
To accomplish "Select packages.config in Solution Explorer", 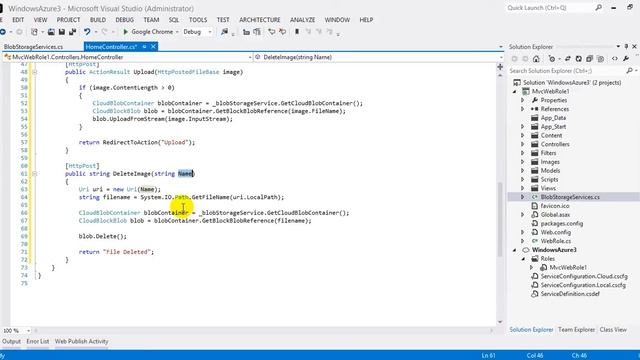I will (x=562, y=223).
